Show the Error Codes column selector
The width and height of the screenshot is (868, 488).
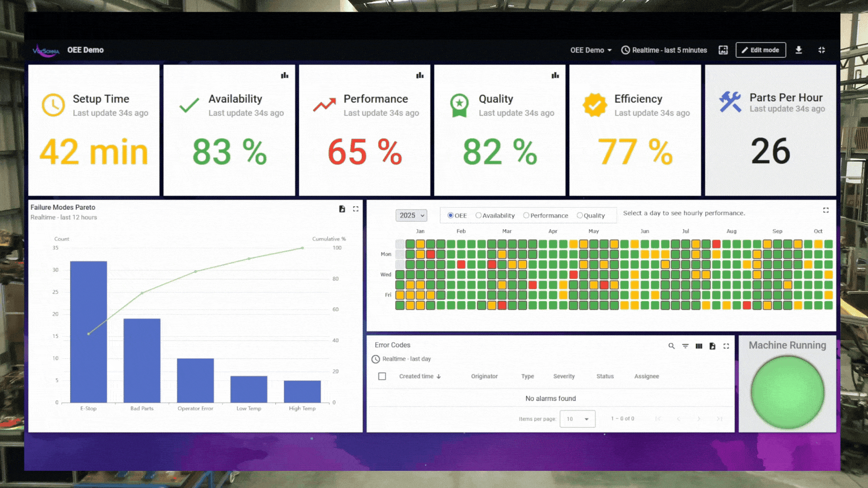point(699,346)
